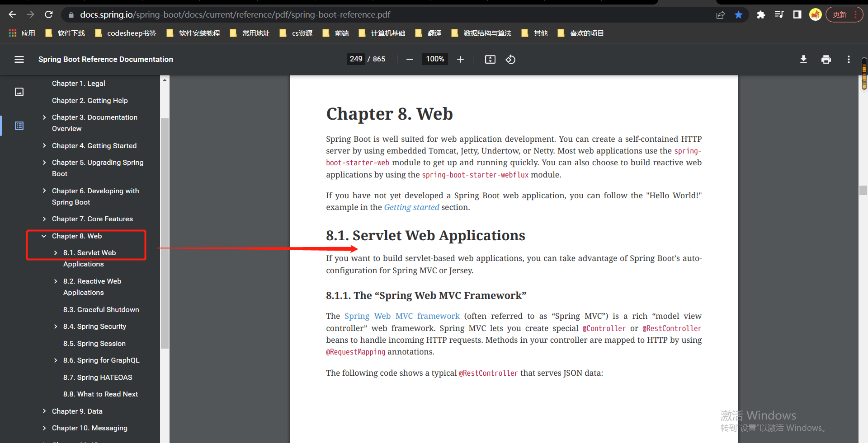Expand Chapter 10. Messaging
Image resolution: width=868 pixels, height=443 pixels.
[44, 428]
